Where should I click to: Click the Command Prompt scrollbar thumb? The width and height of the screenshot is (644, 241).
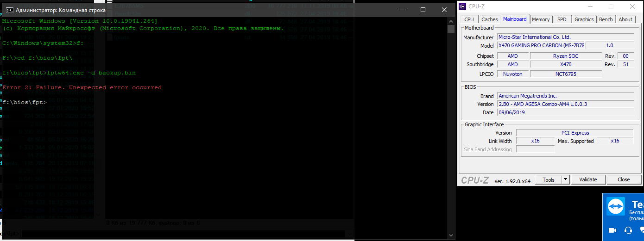coord(451,29)
